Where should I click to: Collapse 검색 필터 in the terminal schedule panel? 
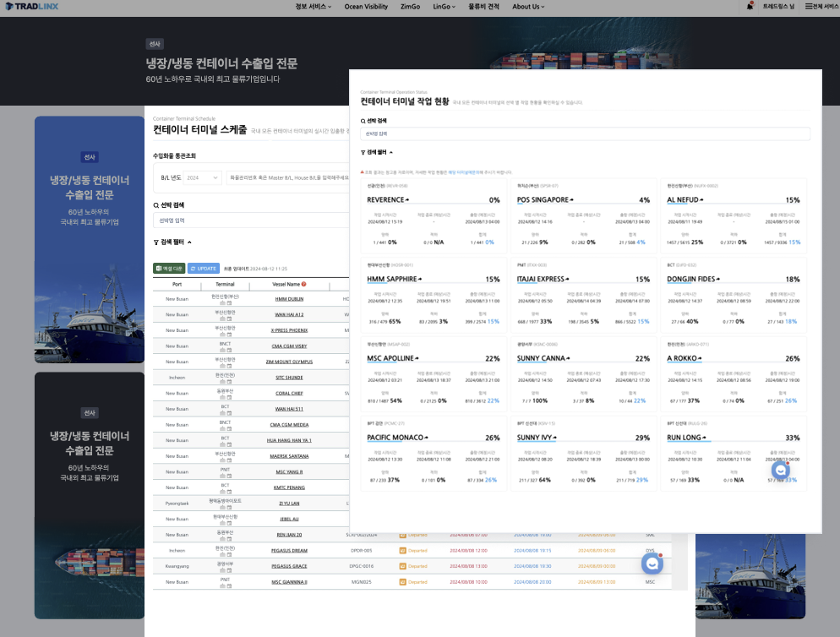pos(172,242)
